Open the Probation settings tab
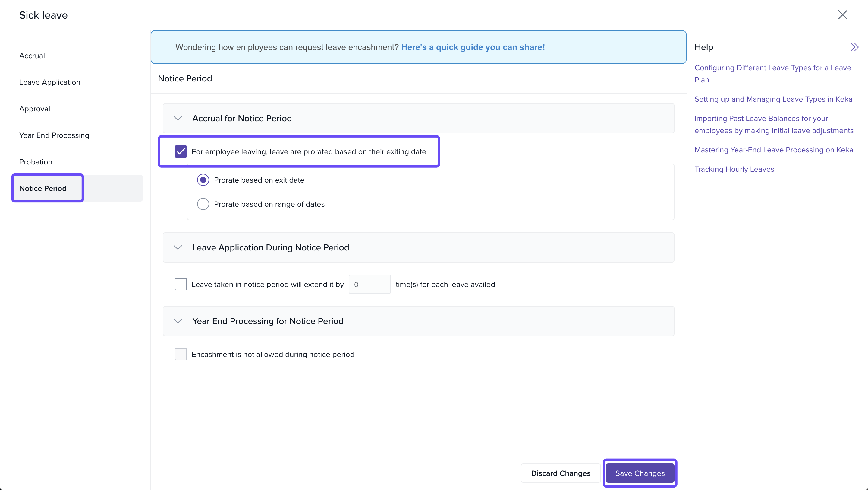868x490 pixels. coord(36,162)
